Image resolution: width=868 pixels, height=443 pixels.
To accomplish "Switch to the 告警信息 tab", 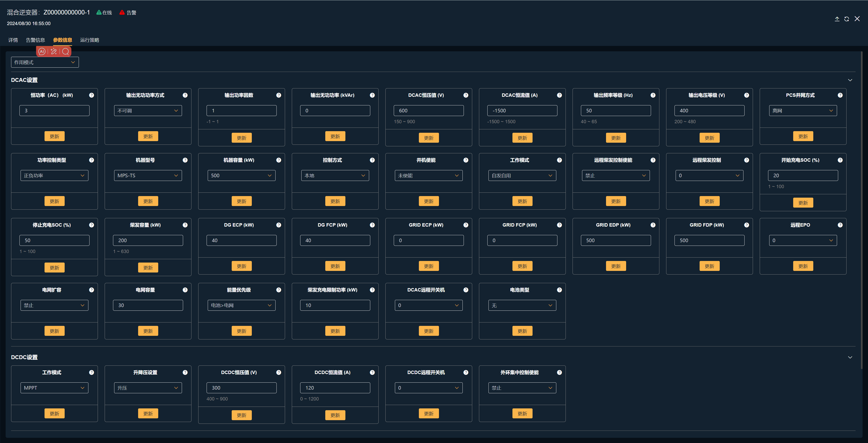I will (x=35, y=40).
